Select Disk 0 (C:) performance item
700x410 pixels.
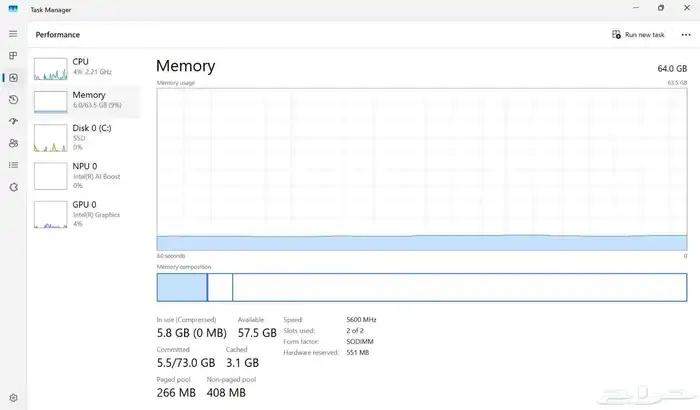tap(86, 138)
